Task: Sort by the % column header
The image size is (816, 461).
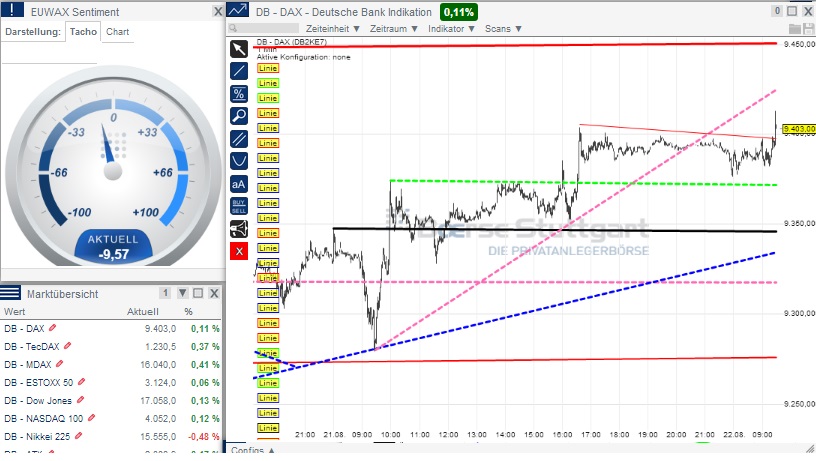Action: click(x=188, y=312)
